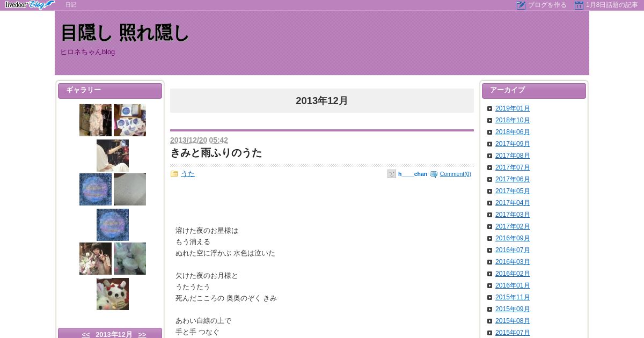
Task: Open archive 2017年02月
Action: (513, 226)
